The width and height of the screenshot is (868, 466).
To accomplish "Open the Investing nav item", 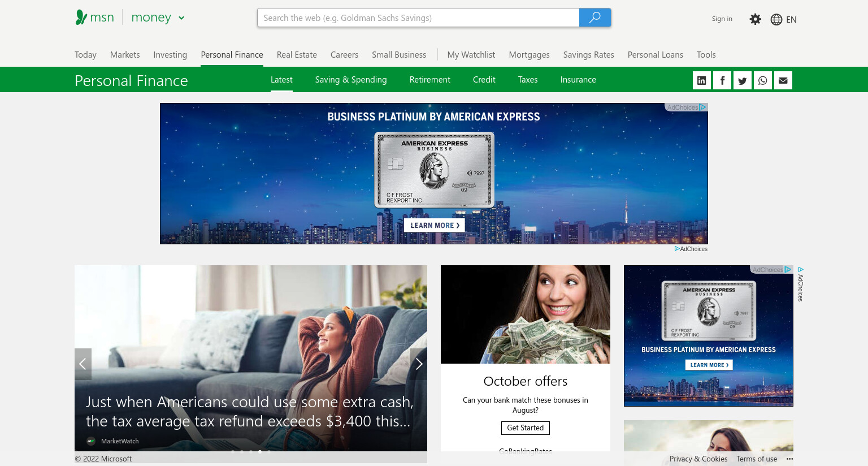I will [170, 55].
